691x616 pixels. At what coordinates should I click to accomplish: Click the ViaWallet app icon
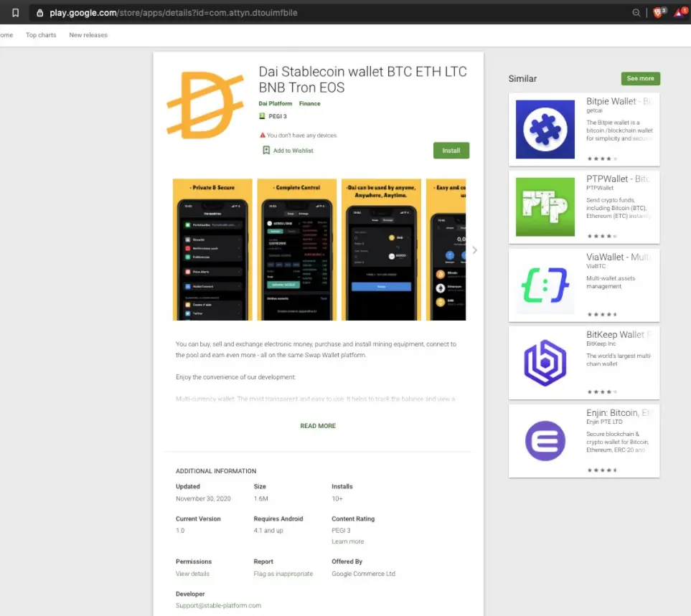pos(545,285)
